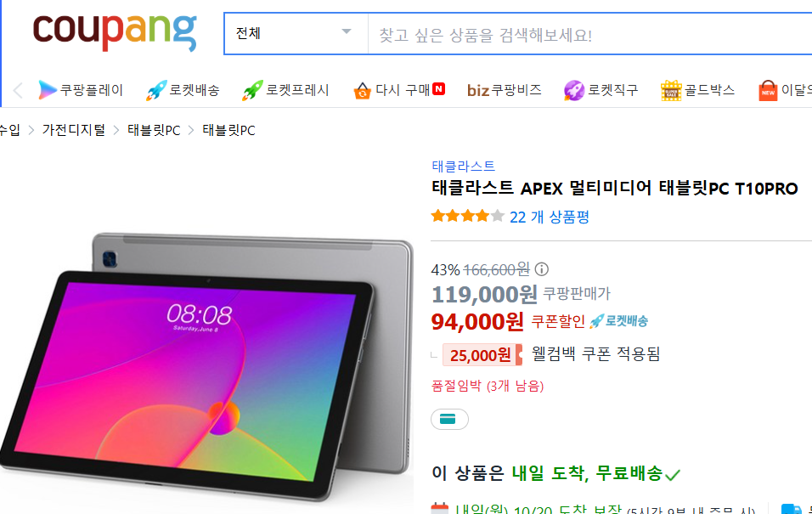Open the 골드박스 gift box icon
The height and width of the screenshot is (514, 812).
[x=671, y=91]
